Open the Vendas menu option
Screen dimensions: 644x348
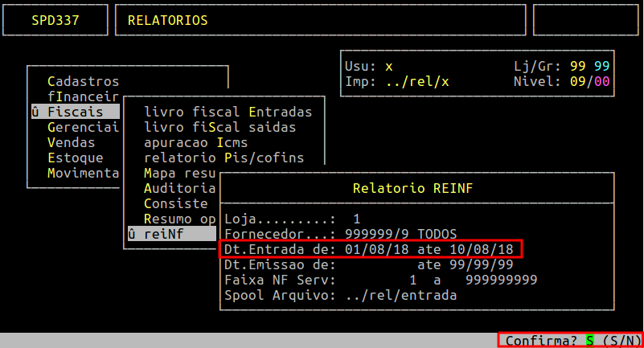pyautogui.click(x=71, y=142)
